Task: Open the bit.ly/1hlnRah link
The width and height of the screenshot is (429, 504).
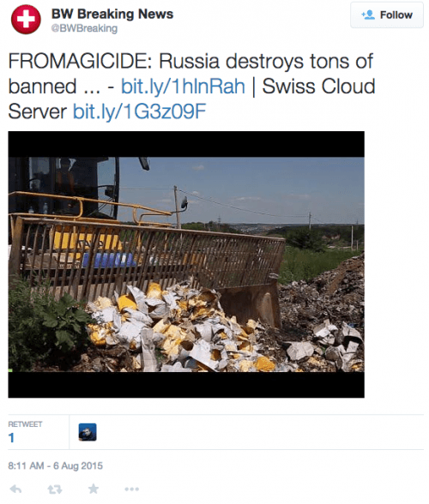Action: point(183,87)
